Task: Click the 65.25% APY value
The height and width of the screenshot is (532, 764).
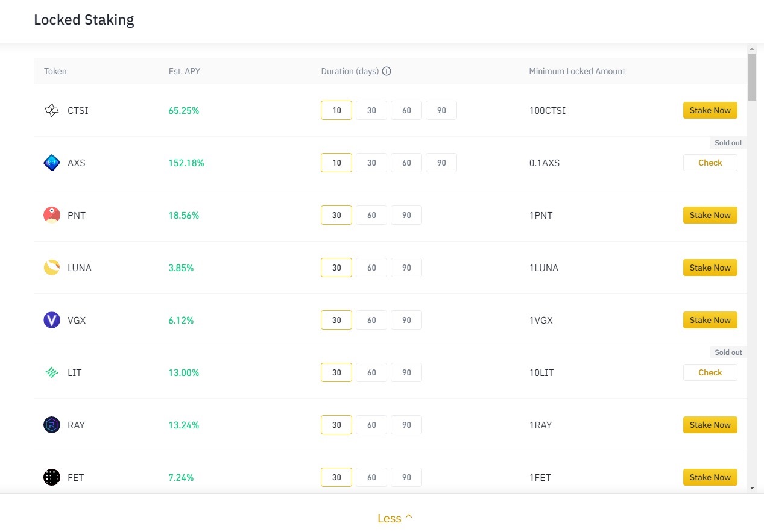Action: tap(184, 110)
